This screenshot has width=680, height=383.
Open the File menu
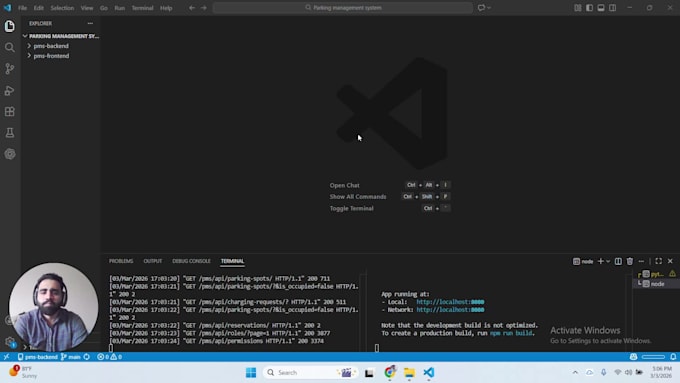point(22,8)
